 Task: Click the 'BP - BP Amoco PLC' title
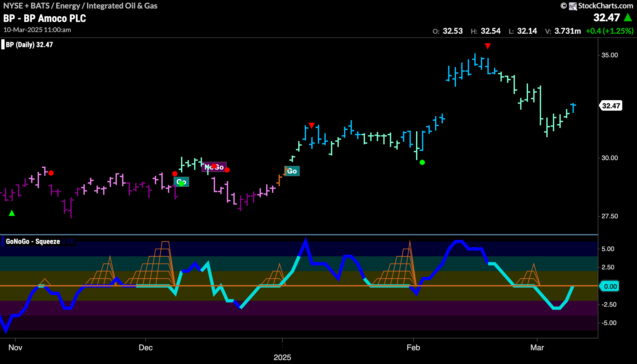45,18
